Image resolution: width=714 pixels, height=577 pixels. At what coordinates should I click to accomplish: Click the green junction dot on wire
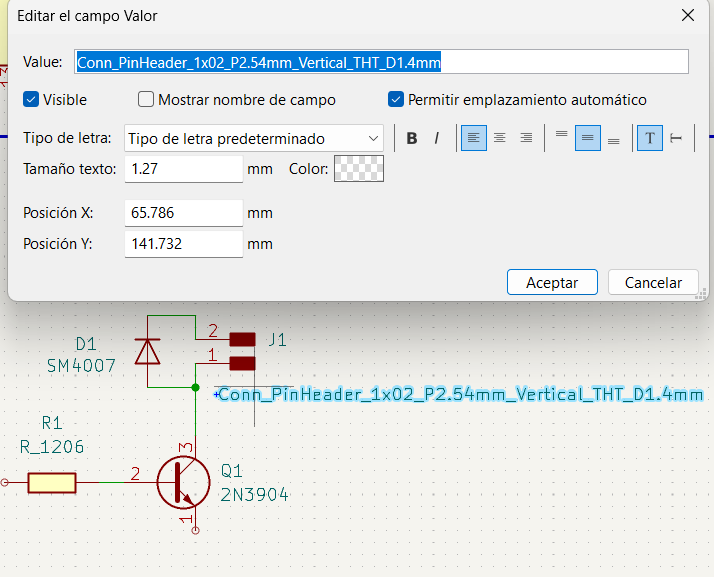(195, 388)
